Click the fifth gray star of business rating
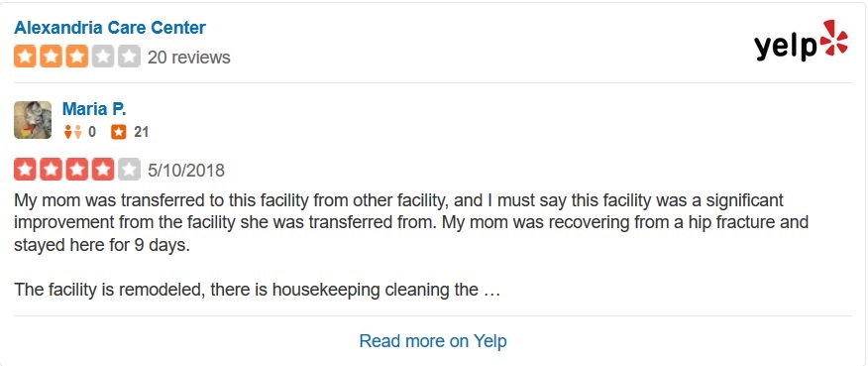 [130, 57]
